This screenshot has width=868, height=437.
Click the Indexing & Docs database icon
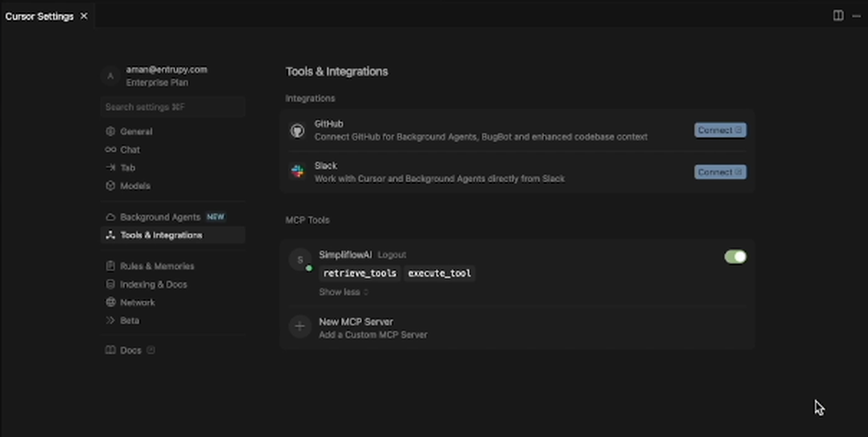tap(110, 284)
